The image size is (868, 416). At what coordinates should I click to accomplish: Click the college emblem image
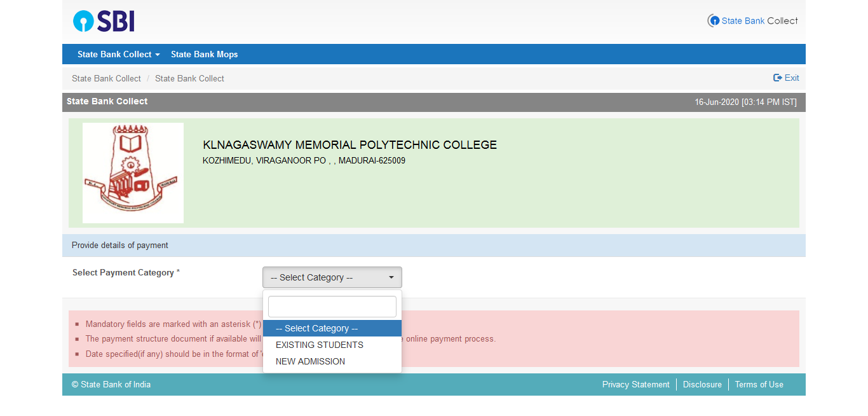[x=133, y=173]
